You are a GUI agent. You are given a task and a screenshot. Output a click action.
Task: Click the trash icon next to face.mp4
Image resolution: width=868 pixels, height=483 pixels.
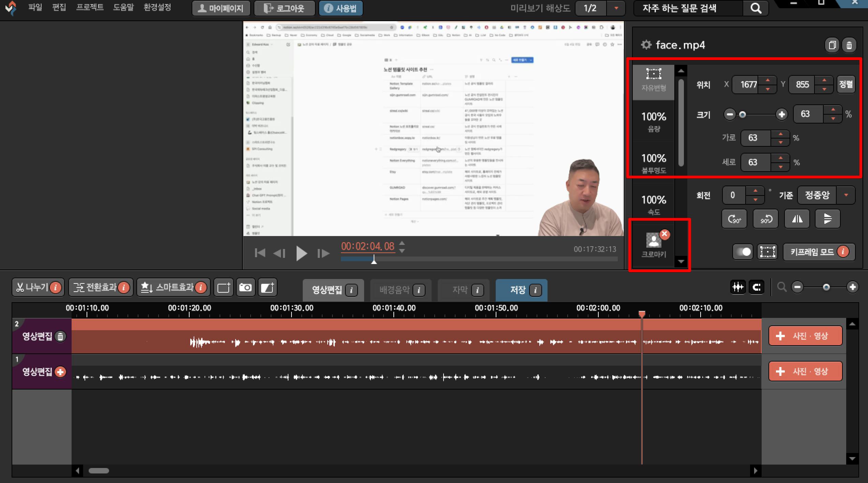tap(849, 45)
